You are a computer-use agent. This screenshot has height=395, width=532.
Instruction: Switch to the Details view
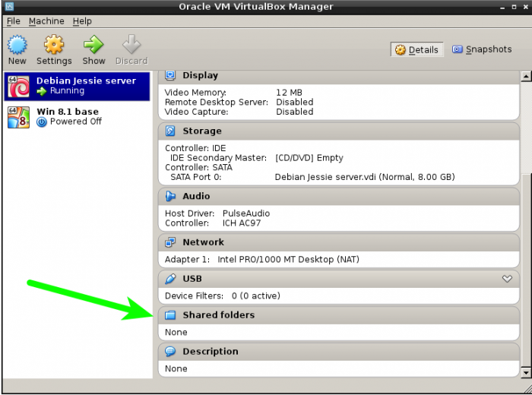point(417,49)
